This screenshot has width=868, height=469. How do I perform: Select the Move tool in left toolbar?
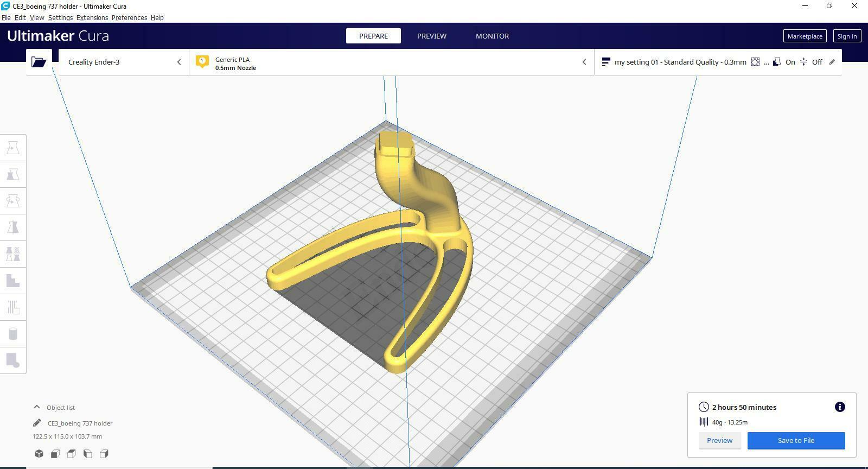(13, 148)
